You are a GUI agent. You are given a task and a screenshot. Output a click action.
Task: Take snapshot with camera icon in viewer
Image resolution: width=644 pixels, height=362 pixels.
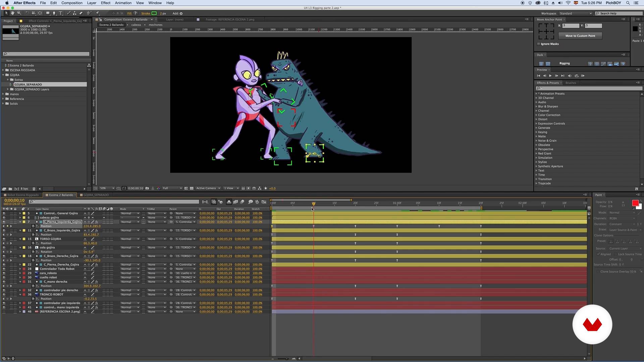147,188
